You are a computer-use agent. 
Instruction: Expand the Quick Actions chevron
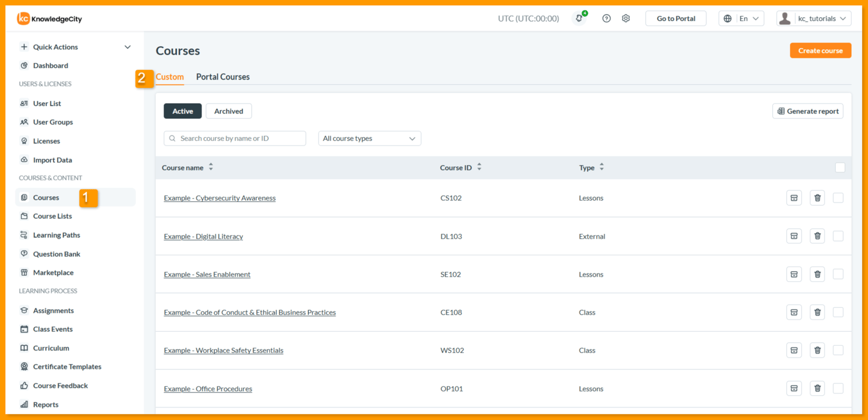[x=127, y=47]
